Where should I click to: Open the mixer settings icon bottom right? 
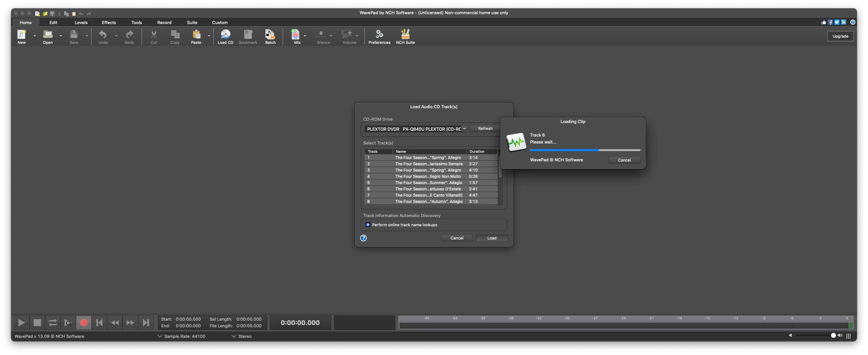(849, 336)
